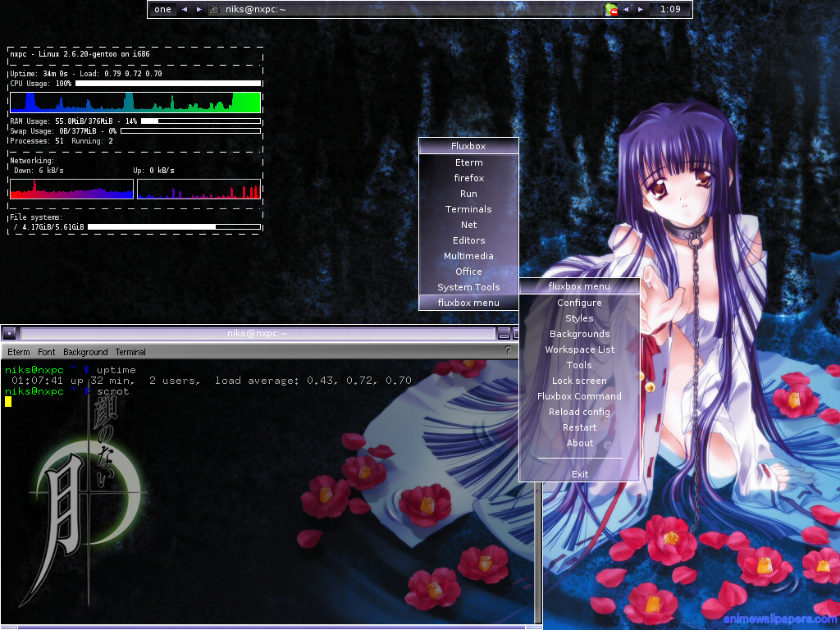The width and height of the screenshot is (840, 630).
Task: Click next window arrow before the clock
Action: tap(640, 9)
